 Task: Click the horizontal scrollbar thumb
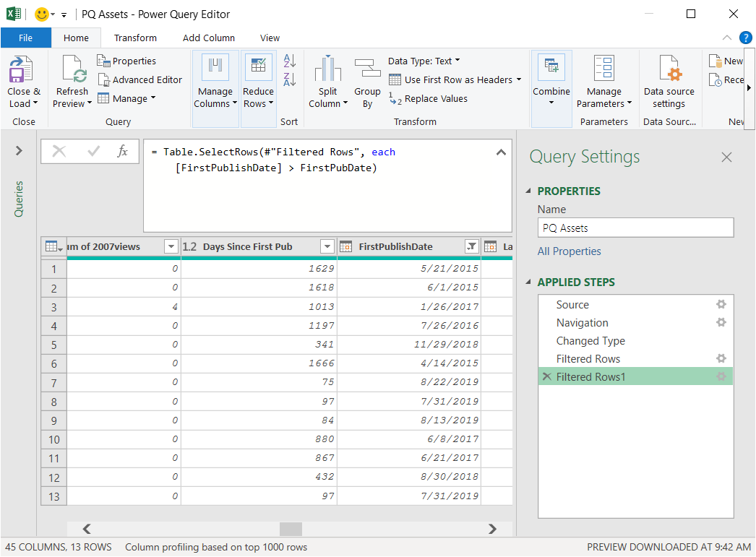pos(291,529)
